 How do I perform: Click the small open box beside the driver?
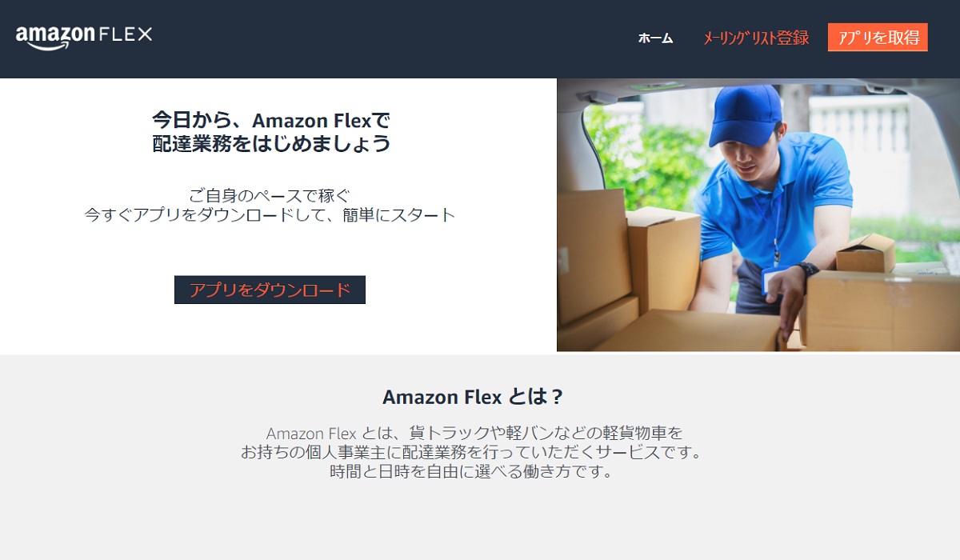[866, 253]
